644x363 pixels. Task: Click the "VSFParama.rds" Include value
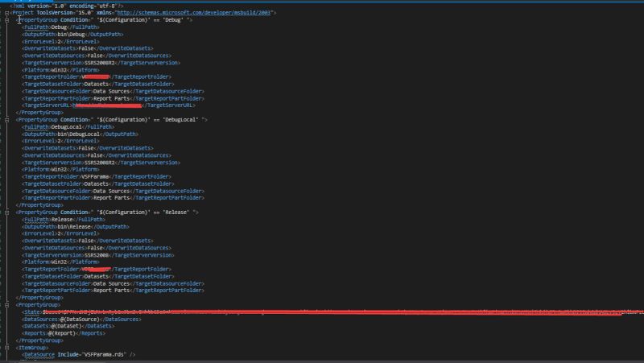(105, 354)
